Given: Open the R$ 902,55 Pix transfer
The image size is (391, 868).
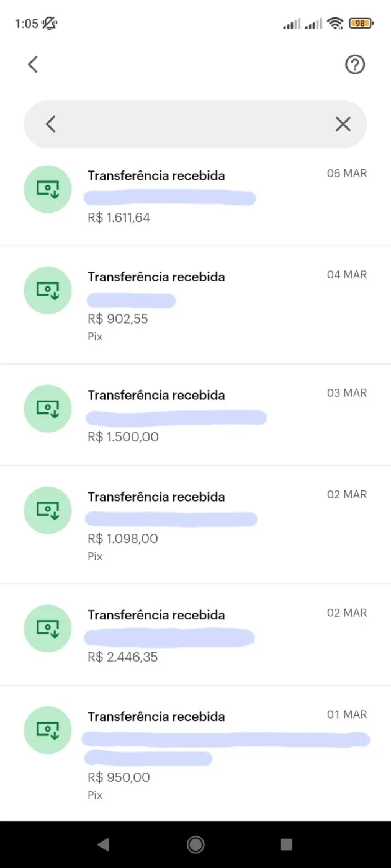Looking at the screenshot, I should (195, 305).
